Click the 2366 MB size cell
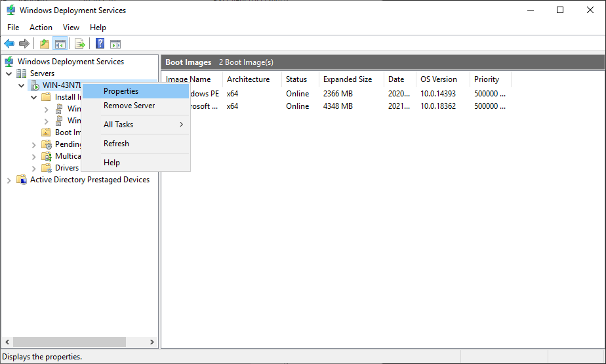 pos(338,94)
